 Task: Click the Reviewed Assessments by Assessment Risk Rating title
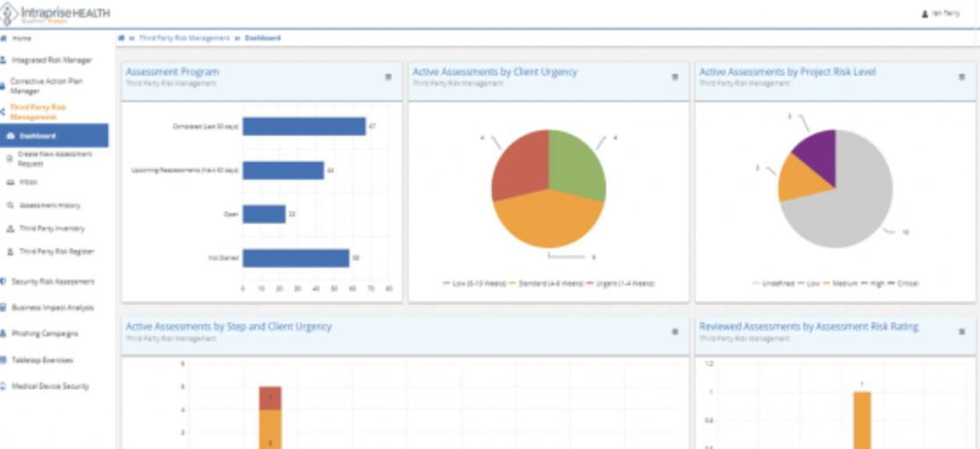tap(808, 327)
